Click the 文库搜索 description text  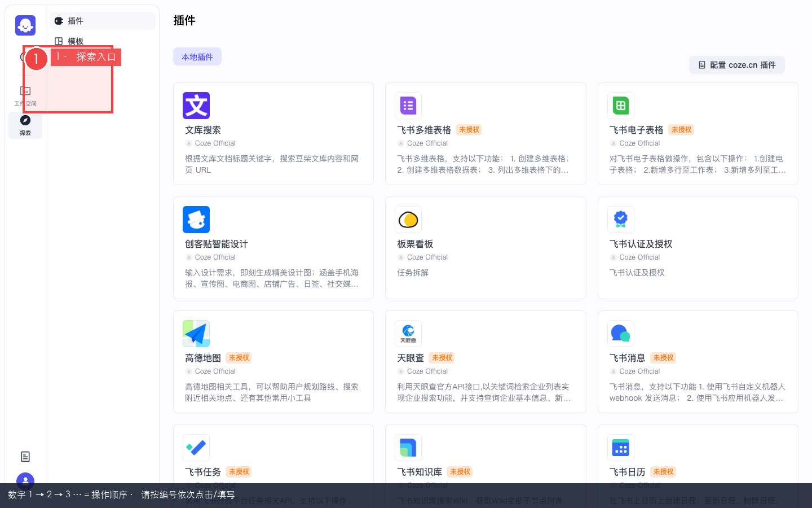tap(272, 164)
